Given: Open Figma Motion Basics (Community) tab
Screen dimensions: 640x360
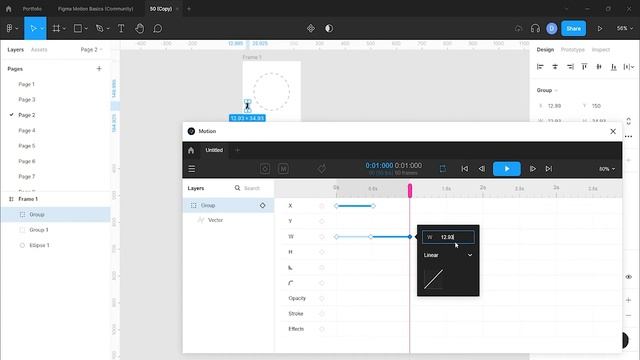Looking at the screenshot, I should click(x=96, y=9).
